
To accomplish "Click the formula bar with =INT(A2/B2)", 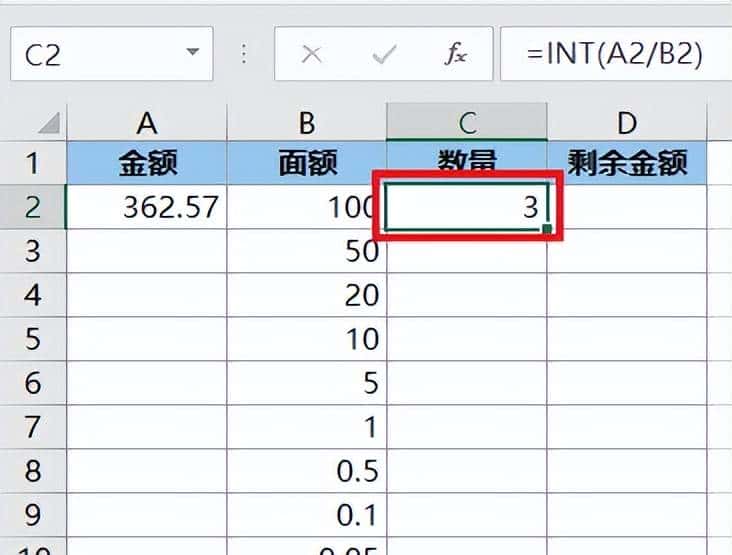I will (x=616, y=54).
